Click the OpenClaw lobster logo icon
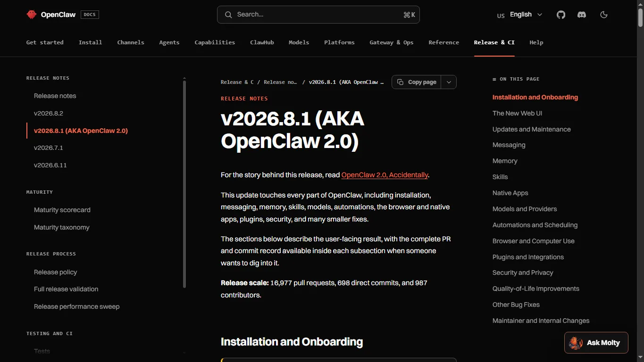Image resolution: width=644 pixels, height=362 pixels. 32,15
